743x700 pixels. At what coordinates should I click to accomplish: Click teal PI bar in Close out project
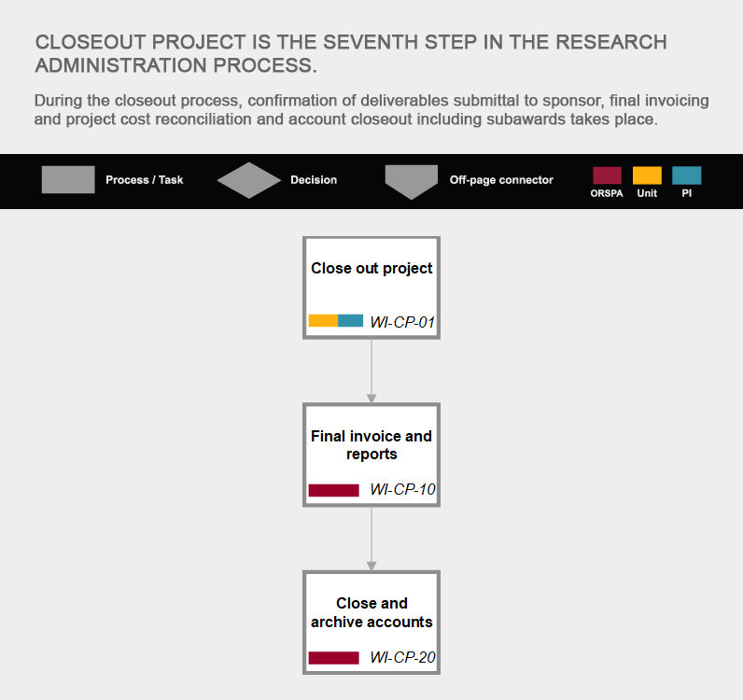point(351,321)
